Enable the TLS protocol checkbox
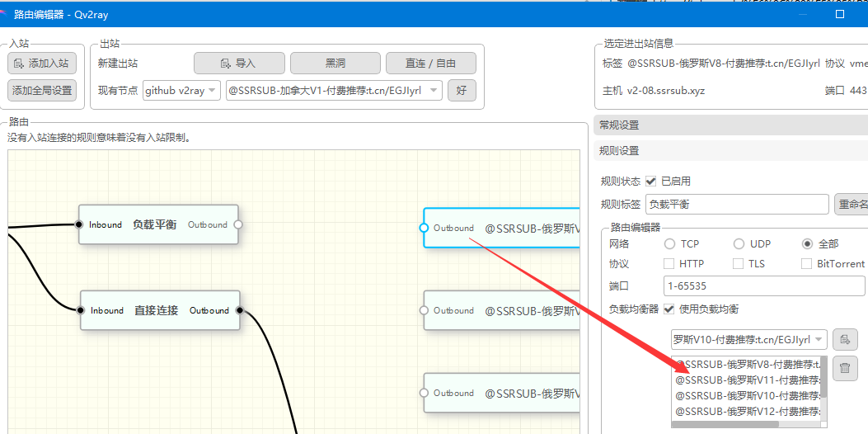The image size is (868, 434). point(738,264)
